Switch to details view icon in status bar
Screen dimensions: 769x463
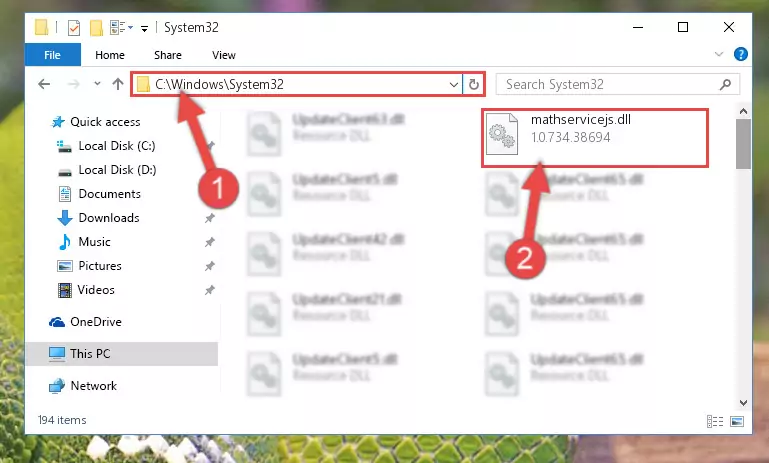715,421
